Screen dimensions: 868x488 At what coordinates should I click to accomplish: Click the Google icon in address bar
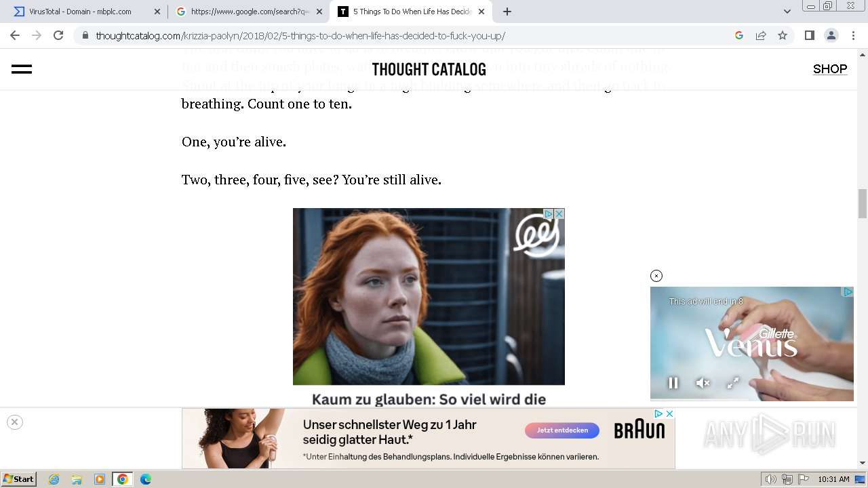click(739, 35)
